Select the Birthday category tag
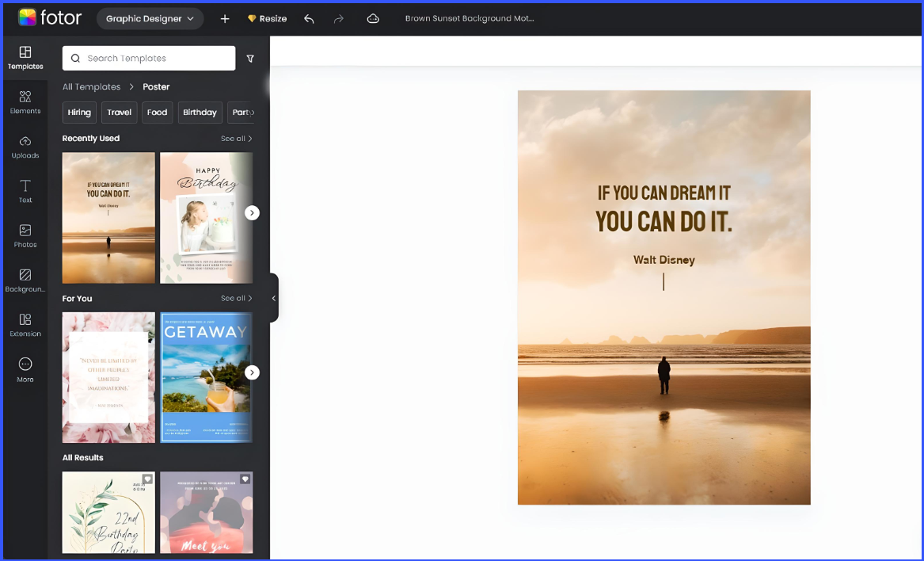The image size is (924, 561). (x=200, y=112)
